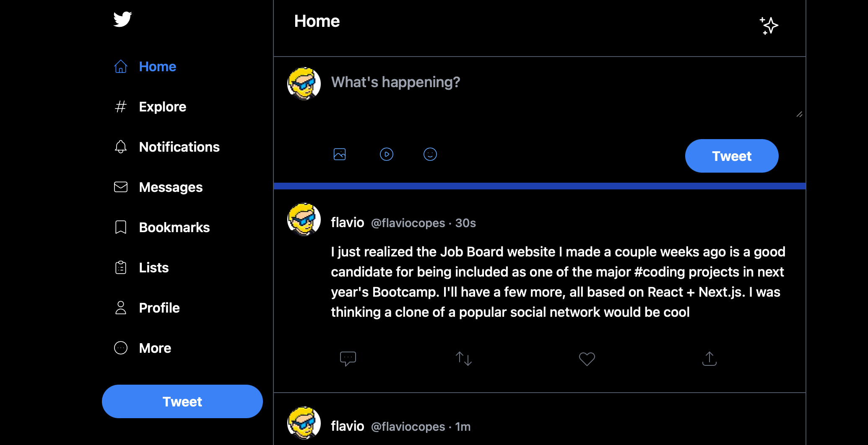Click the @flaviocopes handle on first tweet
Screen dimensions: 868x445
pos(408,223)
